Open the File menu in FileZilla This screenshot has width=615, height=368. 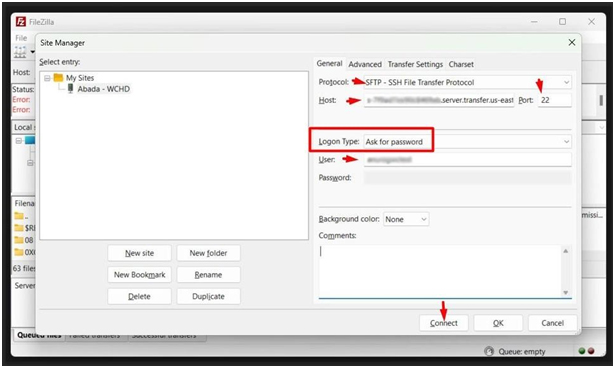[21, 38]
